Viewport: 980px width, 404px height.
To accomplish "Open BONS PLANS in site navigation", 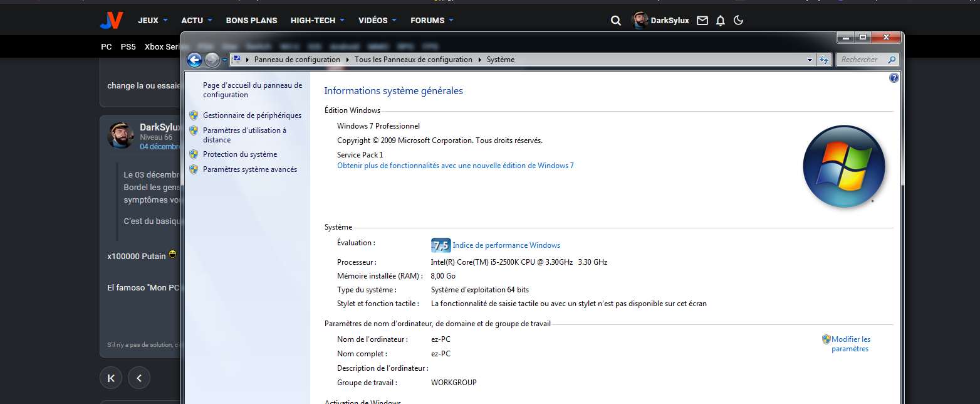I will click(251, 20).
